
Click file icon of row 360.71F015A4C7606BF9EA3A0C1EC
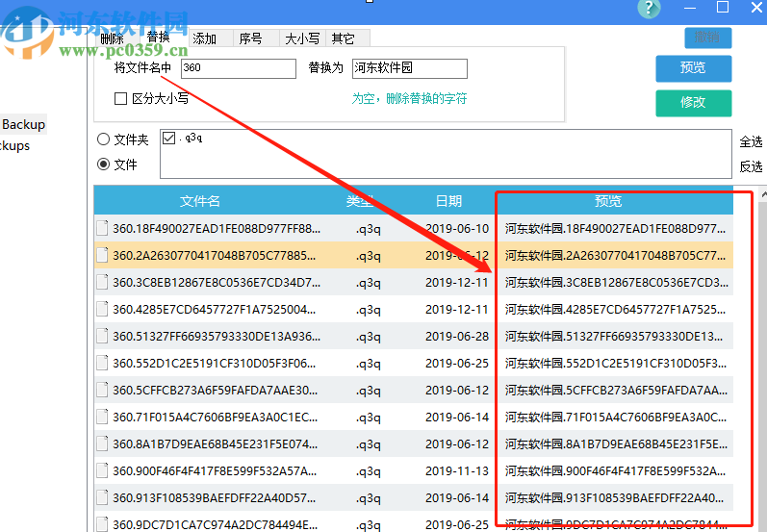[x=102, y=417]
